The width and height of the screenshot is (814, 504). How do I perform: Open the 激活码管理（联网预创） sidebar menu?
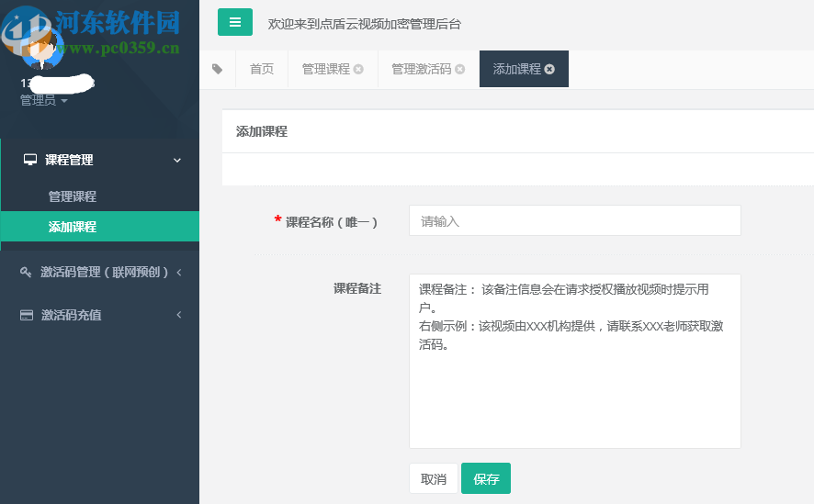click(99, 273)
